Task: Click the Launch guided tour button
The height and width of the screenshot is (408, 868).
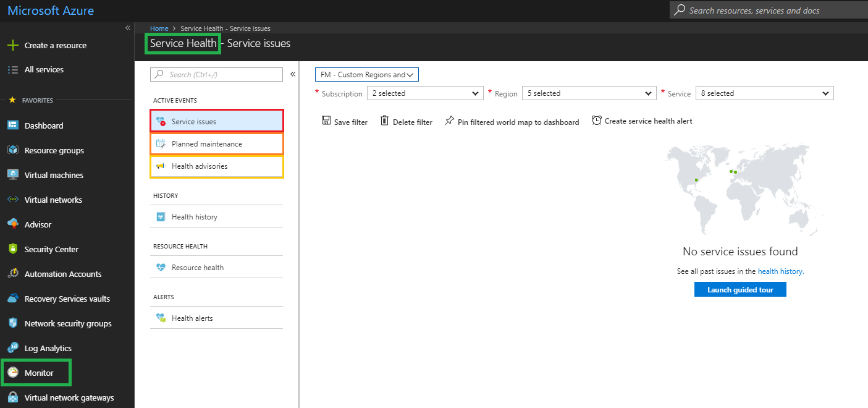Action: click(740, 289)
